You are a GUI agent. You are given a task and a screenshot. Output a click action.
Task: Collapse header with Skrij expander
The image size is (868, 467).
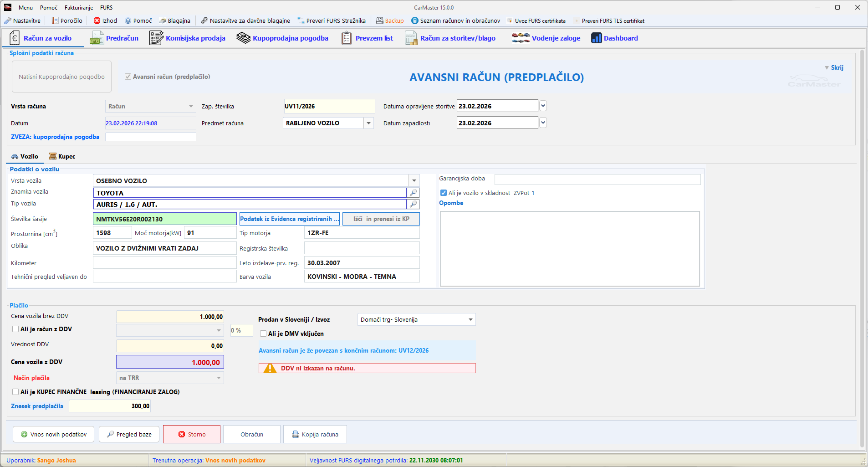(834, 67)
